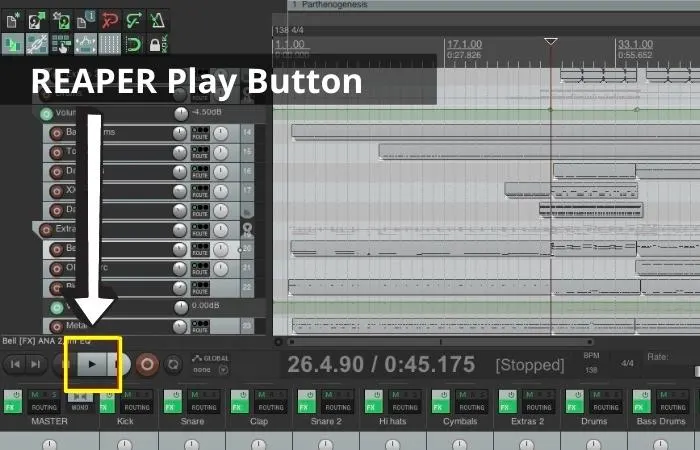Click the transport Go to end button

(36, 364)
